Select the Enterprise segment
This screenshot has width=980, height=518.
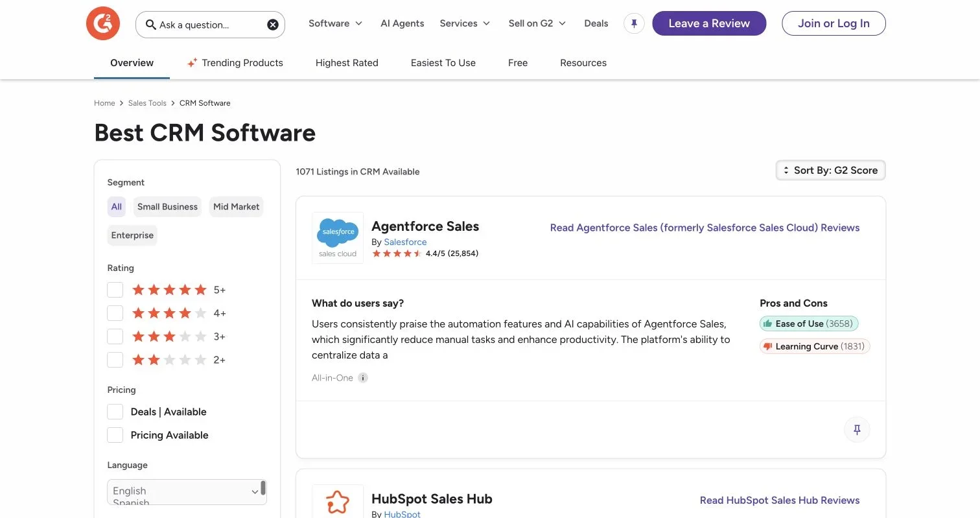coord(132,235)
